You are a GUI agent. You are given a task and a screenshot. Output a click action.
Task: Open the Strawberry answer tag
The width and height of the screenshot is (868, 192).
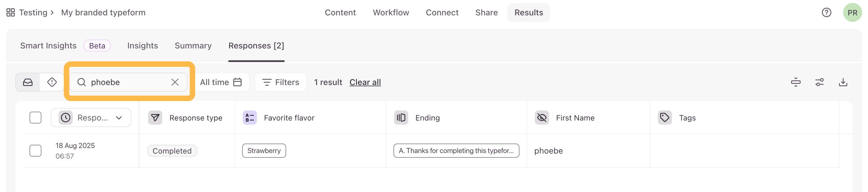tap(264, 151)
